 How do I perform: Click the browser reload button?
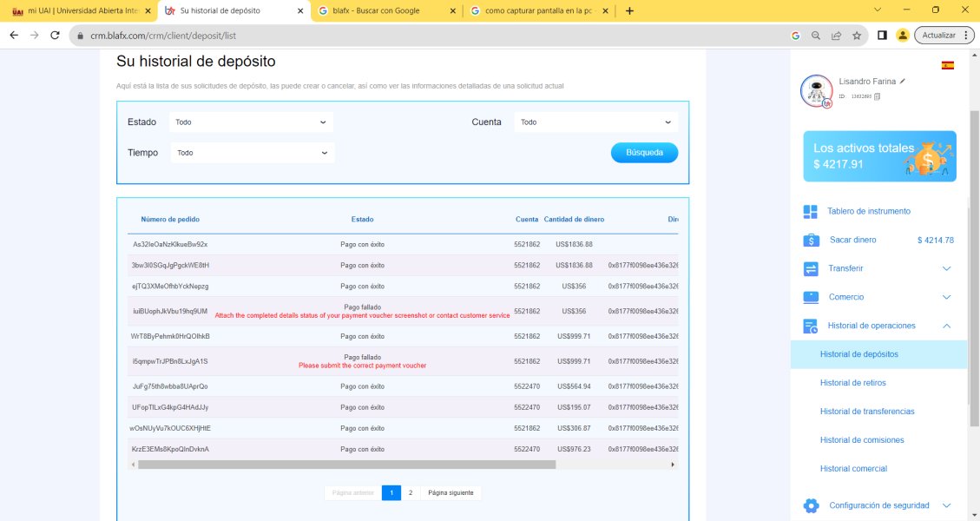(56, 36)
